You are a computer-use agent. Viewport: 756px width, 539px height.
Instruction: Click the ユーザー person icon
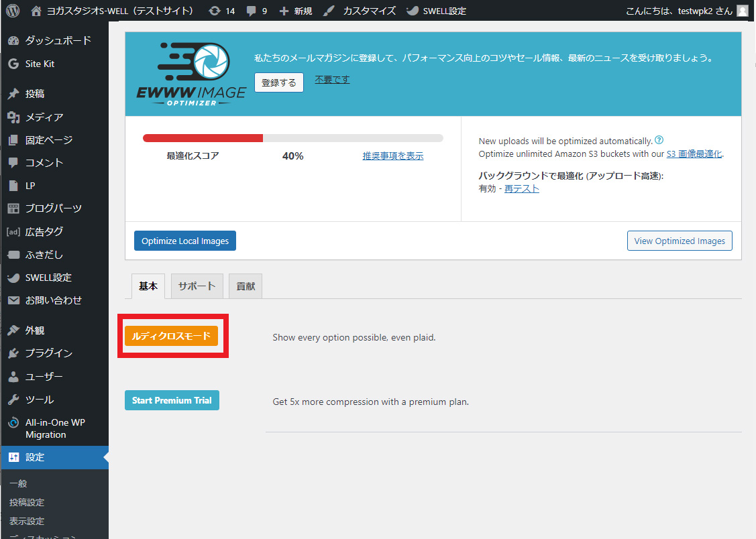coord(13,376)
